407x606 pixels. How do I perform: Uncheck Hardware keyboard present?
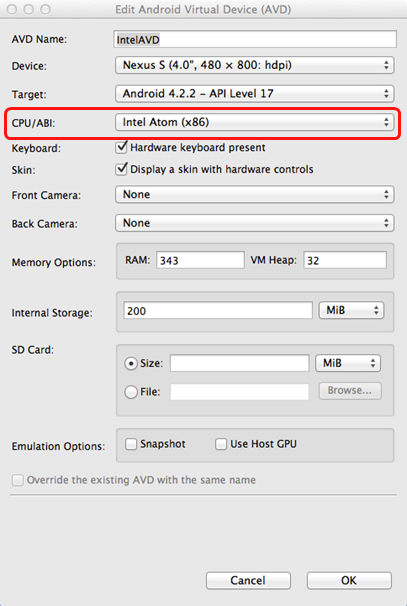coord(121,147)
